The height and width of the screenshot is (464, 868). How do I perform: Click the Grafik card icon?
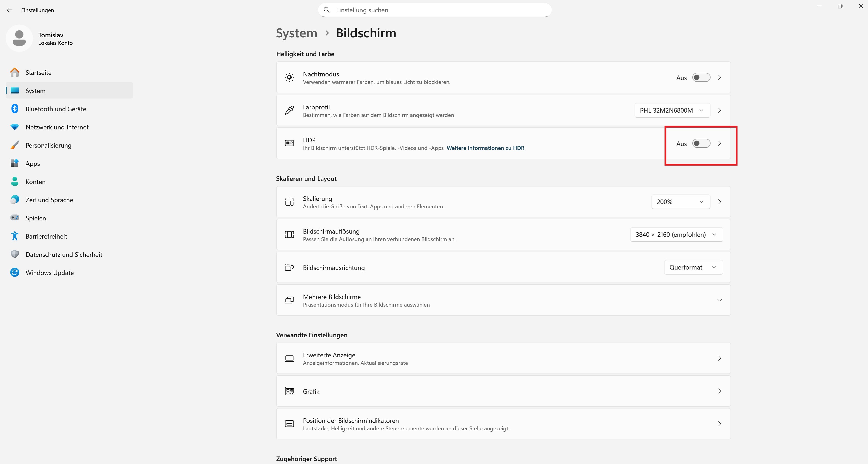[289, 391]
